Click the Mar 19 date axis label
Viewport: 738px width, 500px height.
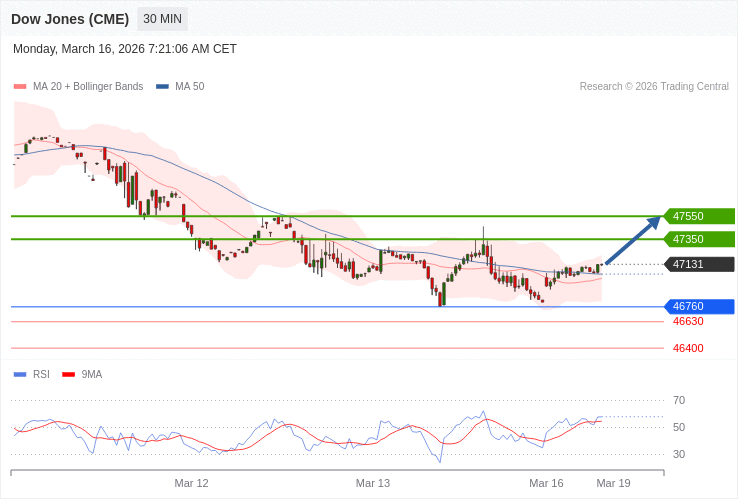(613, 484)
